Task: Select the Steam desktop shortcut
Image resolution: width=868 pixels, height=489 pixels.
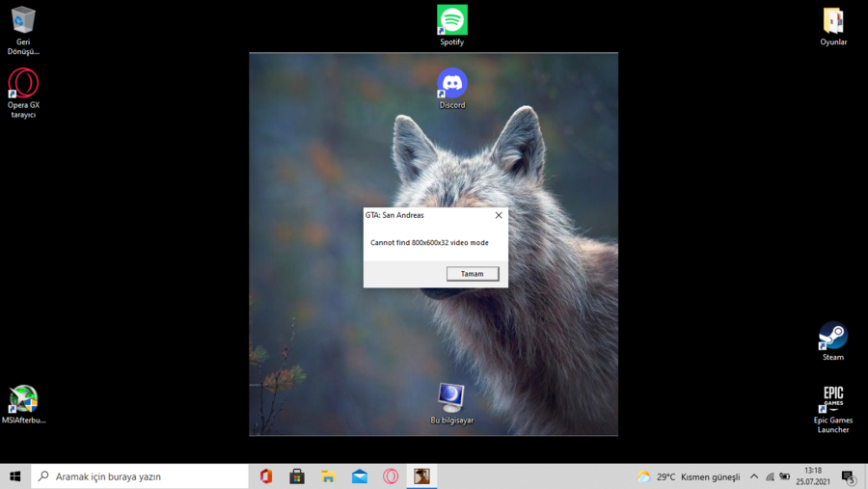Action: pyautogui.click(x=832, y=341)
